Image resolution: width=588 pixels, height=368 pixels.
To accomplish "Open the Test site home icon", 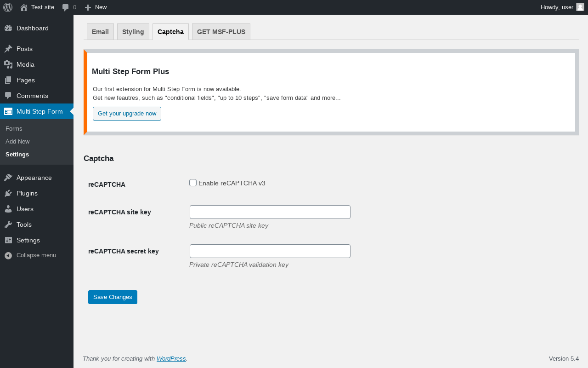I will (24, 7).
